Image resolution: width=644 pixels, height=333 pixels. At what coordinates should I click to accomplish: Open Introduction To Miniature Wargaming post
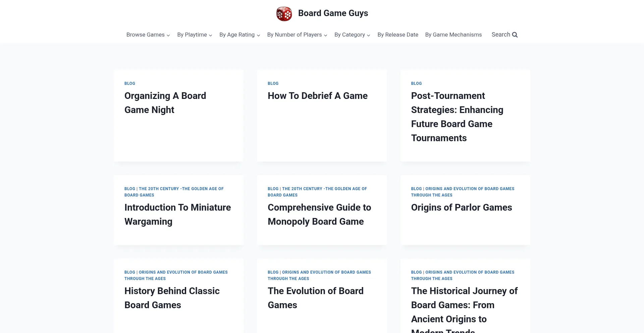[x=177, y=214]
